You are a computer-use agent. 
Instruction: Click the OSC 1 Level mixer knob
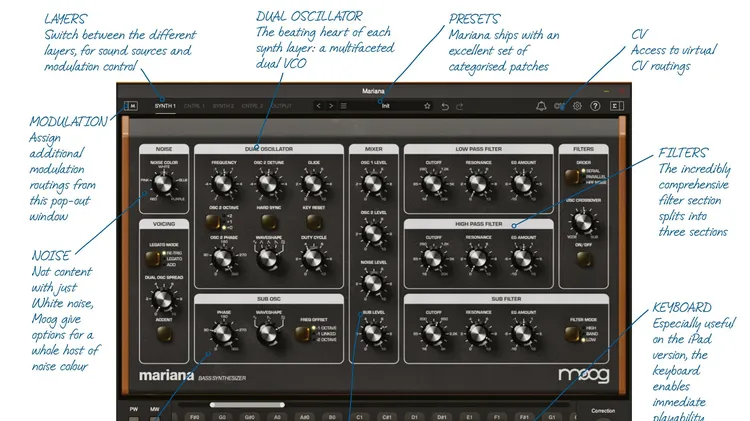point(373,184)
